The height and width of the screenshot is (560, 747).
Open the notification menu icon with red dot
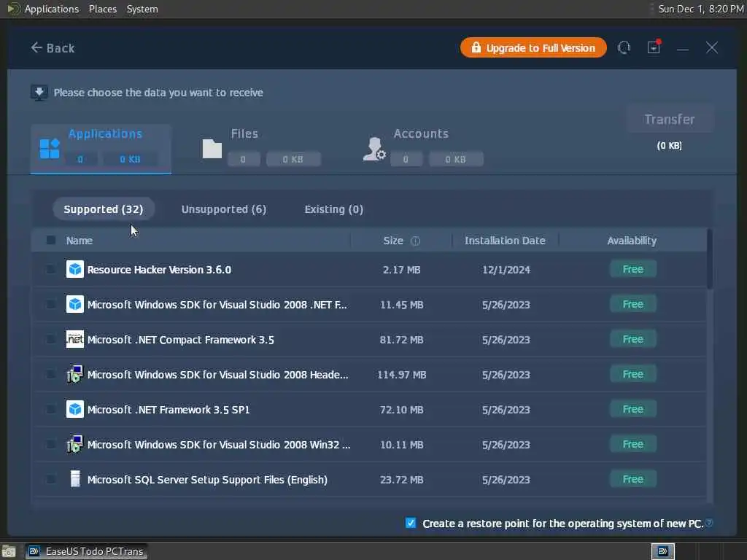(x=654, y=47)
